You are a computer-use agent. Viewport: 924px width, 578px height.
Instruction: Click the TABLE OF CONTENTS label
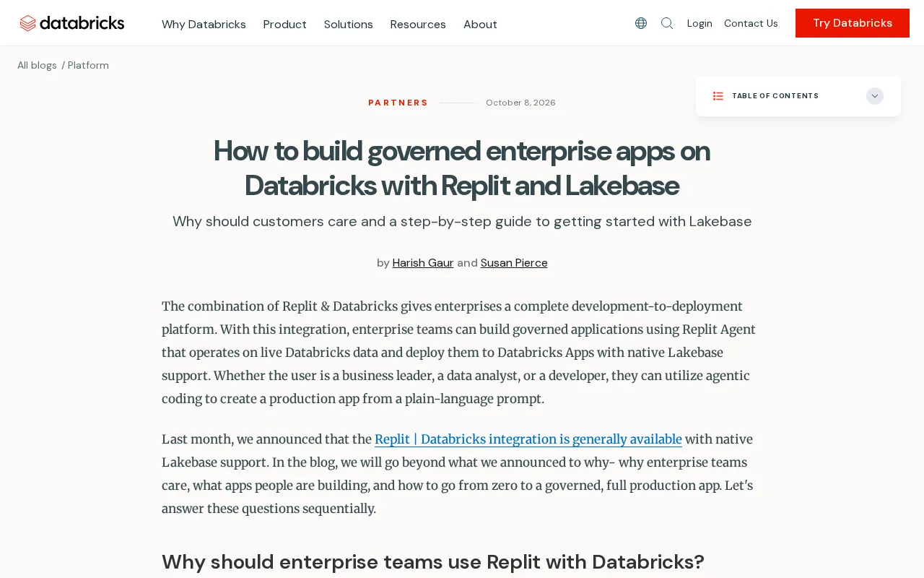pos(775,96)
